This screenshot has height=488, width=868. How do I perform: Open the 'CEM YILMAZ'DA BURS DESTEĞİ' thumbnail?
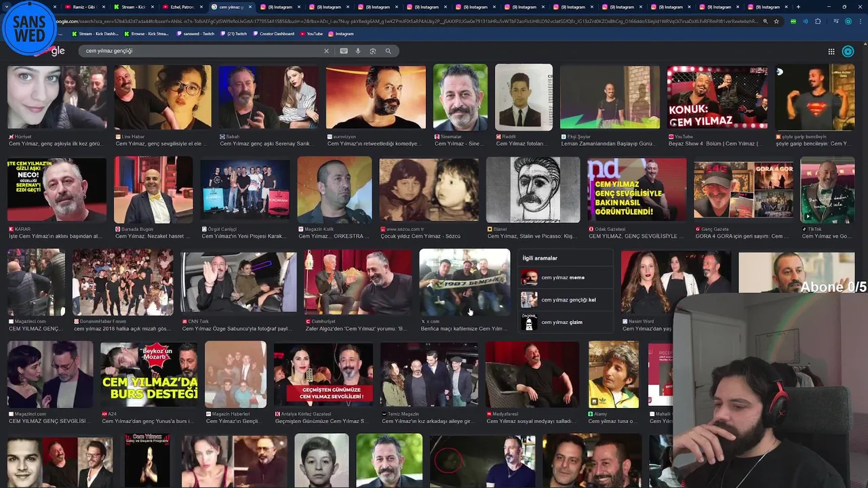pyautogui.click(x=149, y=375)
